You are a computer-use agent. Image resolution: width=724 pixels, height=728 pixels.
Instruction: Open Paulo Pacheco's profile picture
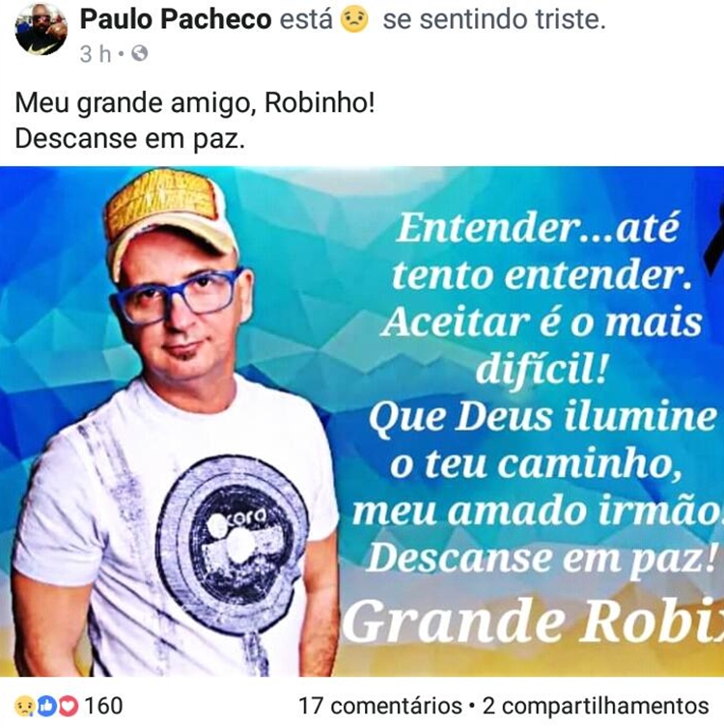pyautogui.click(x=41, y=29)
